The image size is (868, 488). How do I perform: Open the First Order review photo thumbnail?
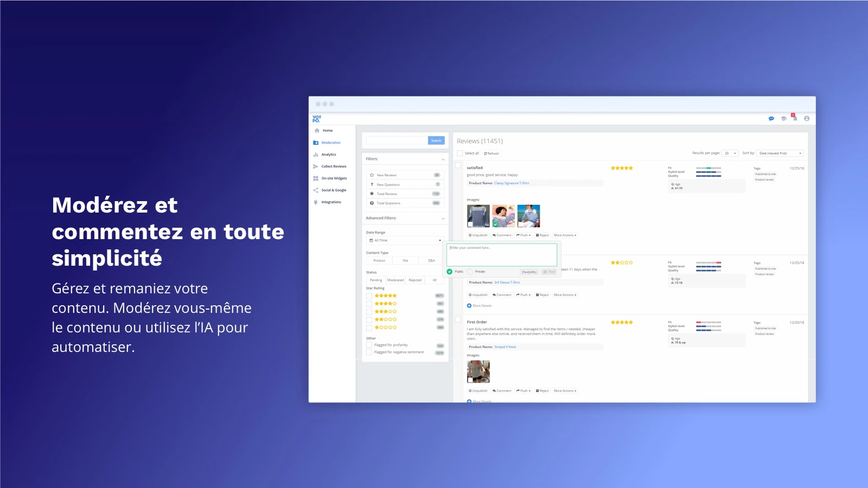pos(478,371)
